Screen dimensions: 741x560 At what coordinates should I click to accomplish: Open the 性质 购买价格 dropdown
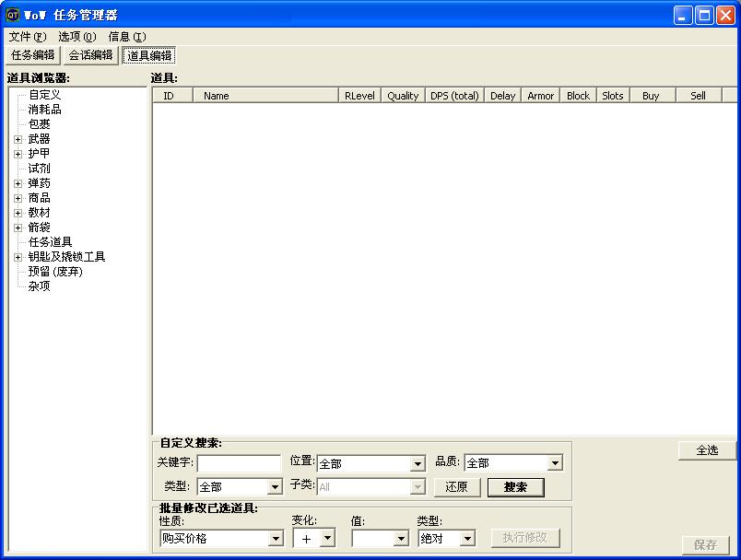click(275, 539)
